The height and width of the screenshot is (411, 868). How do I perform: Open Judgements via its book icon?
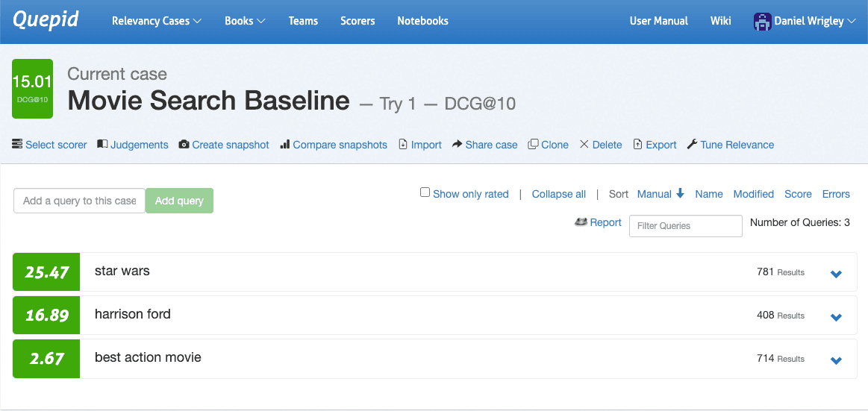click(103, 145)
